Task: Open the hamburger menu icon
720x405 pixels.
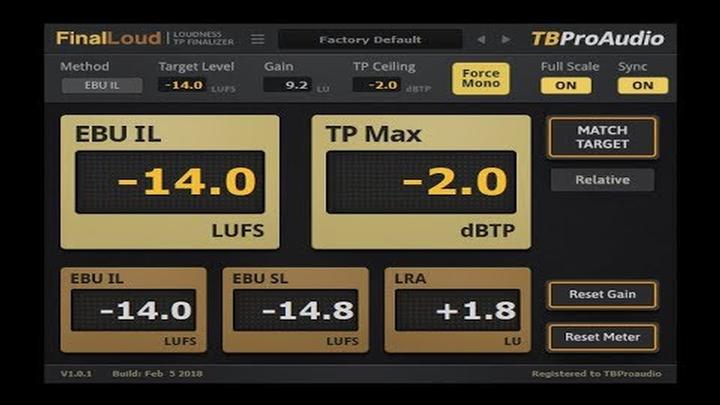Action: tap(258, 39)
